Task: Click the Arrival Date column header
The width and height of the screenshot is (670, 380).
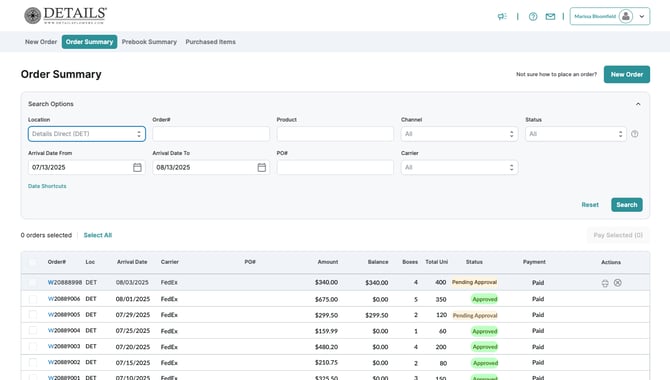Action: (x=132, y=262)
